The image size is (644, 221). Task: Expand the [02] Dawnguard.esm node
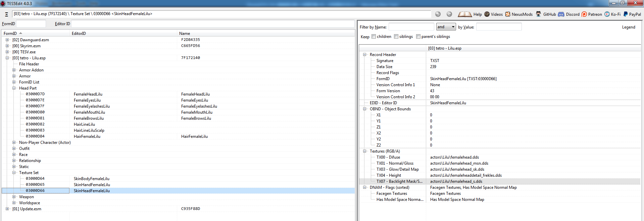coord(7,40)
